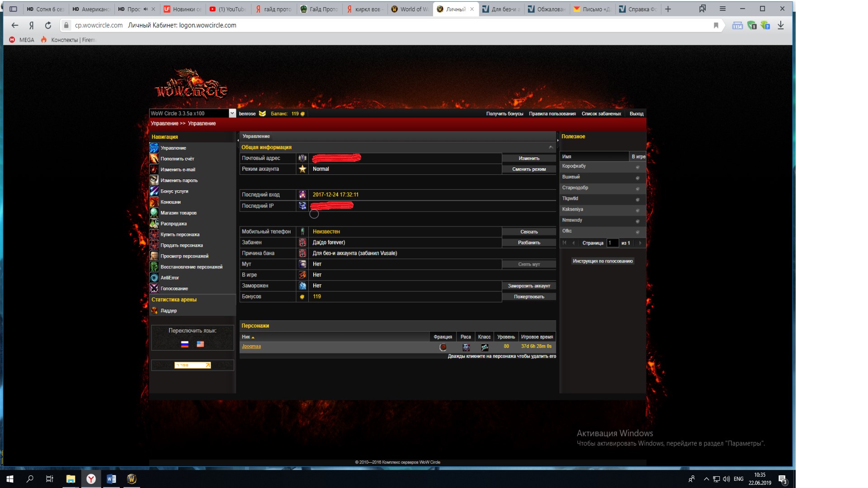The image size is (868, 488).
Task: Open the WoW Circle 3.3.5a x100 server dropdown
Action: coord(232,113)
